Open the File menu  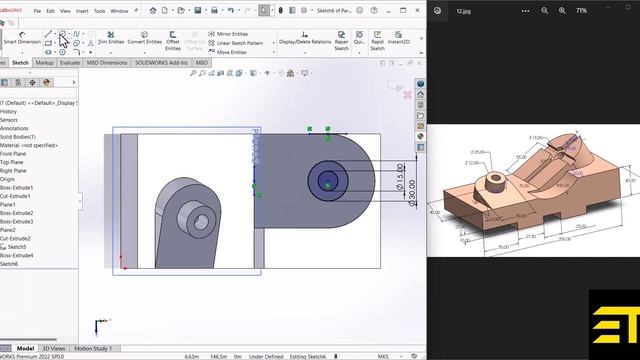(37, 11)
